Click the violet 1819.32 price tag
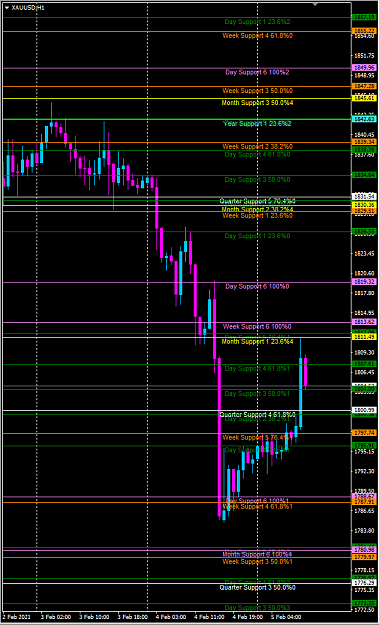Image resolution: width=379 pixels, height=625 pixels. click(363, 282)
